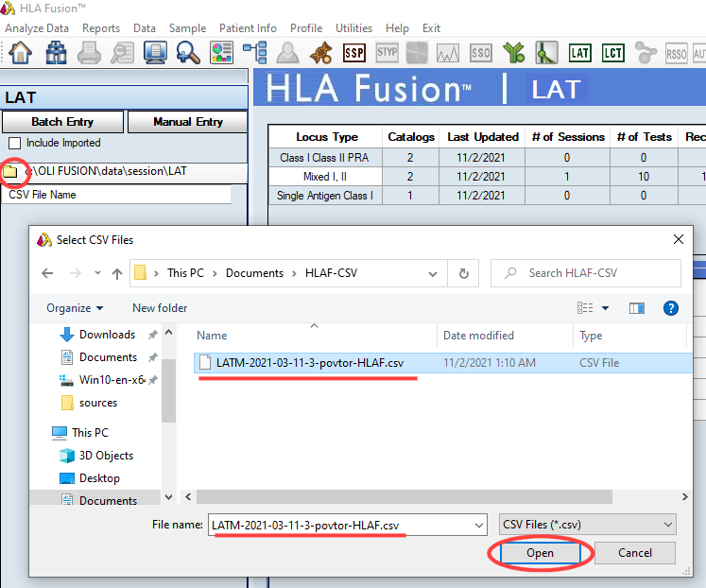Viewport: 706px width, 588px height.
Task: Open the RSSO module icon
Action: (677, 54)
